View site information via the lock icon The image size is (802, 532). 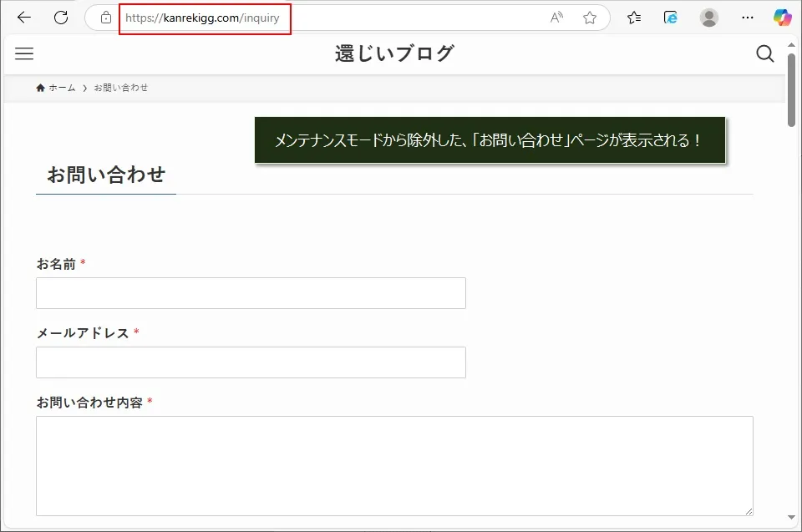coord(106,18)
